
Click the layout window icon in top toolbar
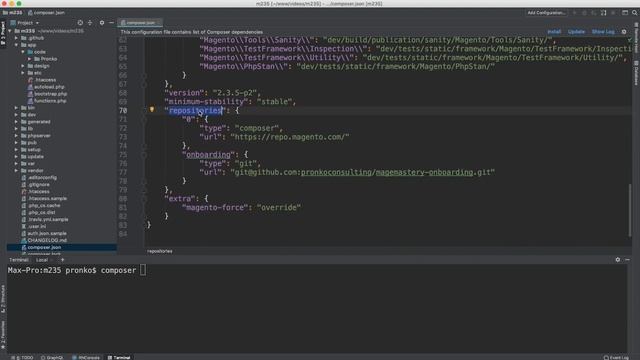coord(625,13)
